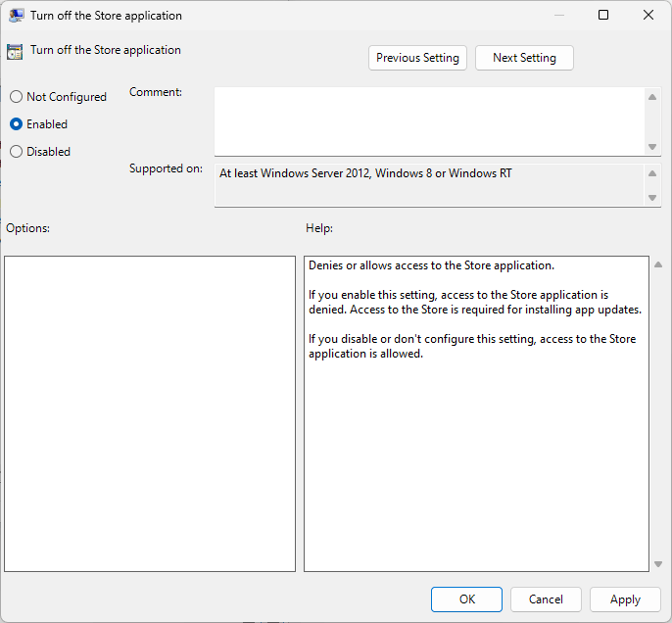This screenshot has height=623, width=672.
Task: Click the Help pane scroll down arrow
Action: pos(658,564)
